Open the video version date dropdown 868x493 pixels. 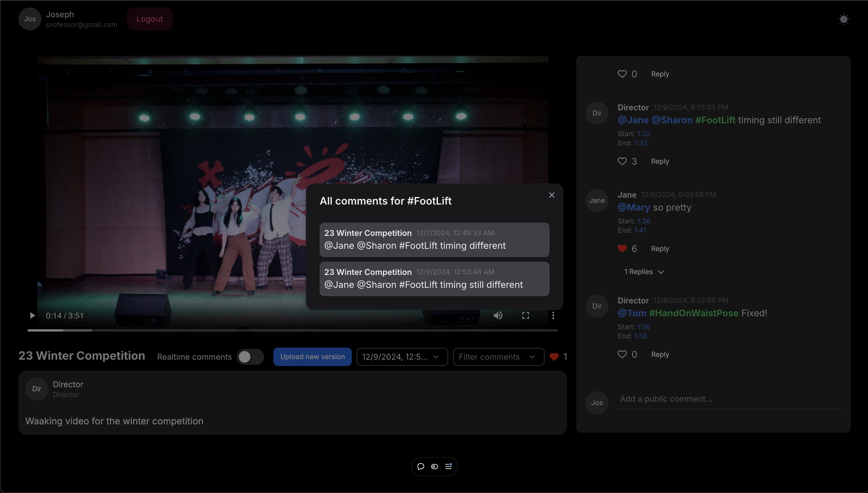(402, 357)
